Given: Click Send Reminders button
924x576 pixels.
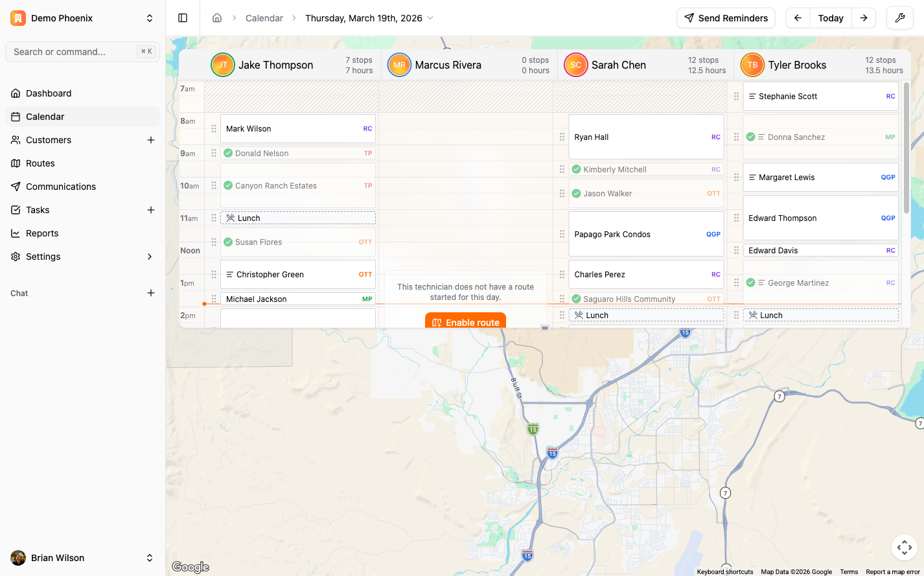Looking at the screenshot, I should click(726, 18).
